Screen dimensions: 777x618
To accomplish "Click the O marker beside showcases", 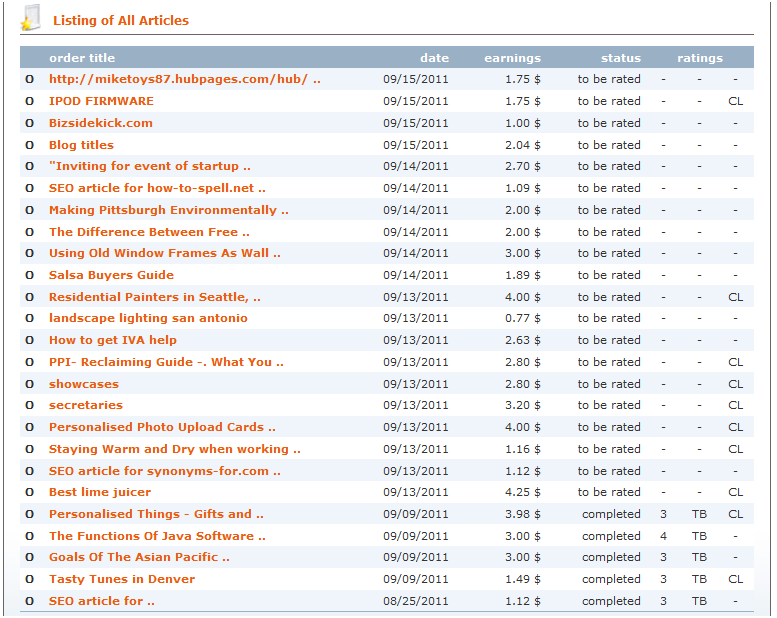I will [30, 384].
